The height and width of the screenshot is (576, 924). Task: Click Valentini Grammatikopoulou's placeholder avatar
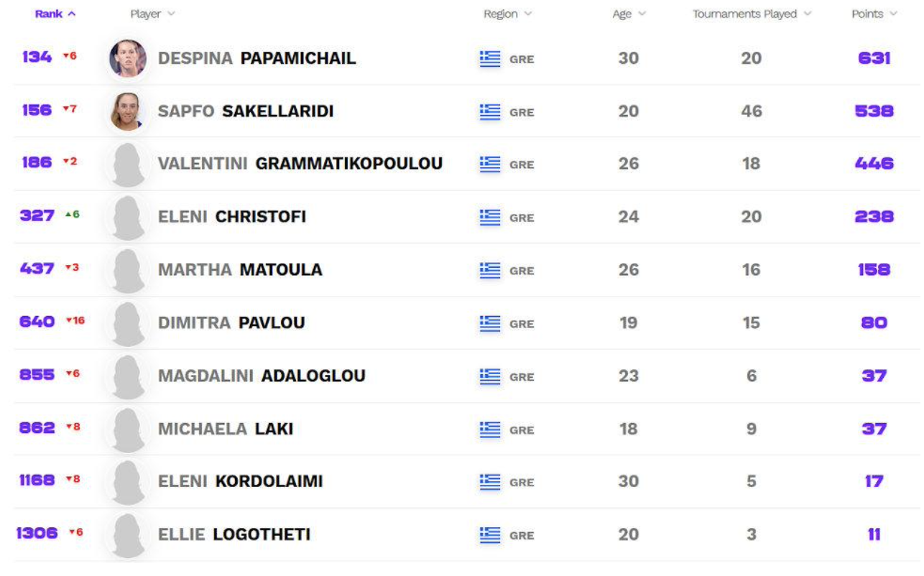click(x=128, y=164)
